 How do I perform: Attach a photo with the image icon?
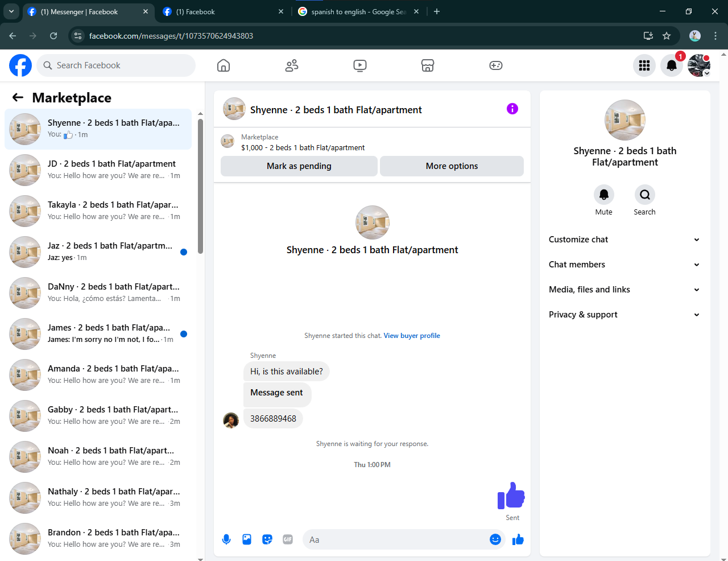[x=247, y=539]
